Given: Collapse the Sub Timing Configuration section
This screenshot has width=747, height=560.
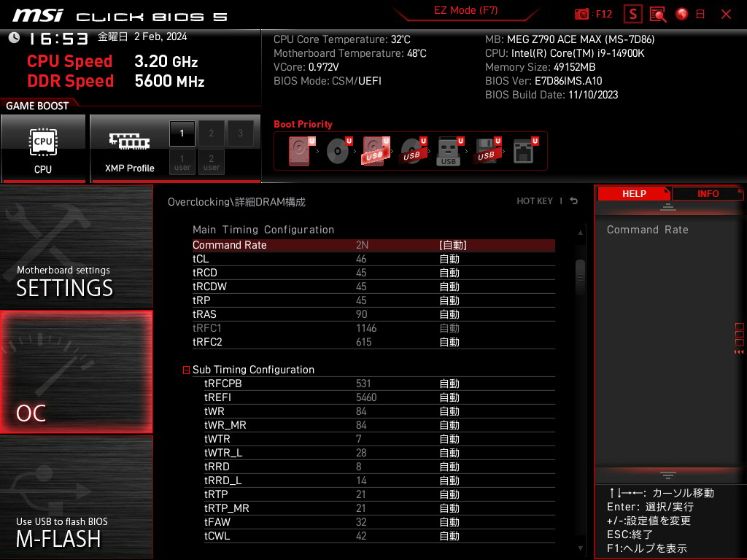Looking at the screenshot, I should point(186,370).
